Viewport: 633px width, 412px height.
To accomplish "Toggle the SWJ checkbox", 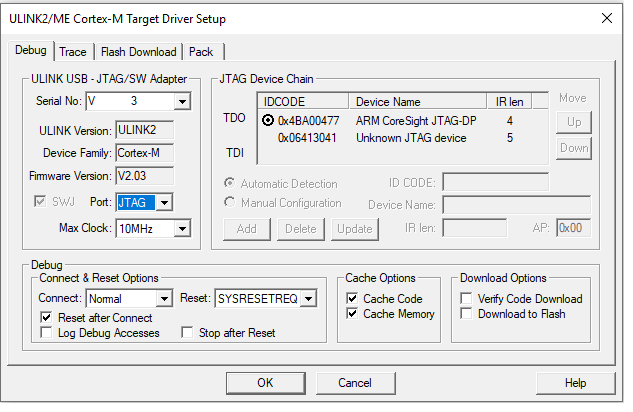I will 40,201.
